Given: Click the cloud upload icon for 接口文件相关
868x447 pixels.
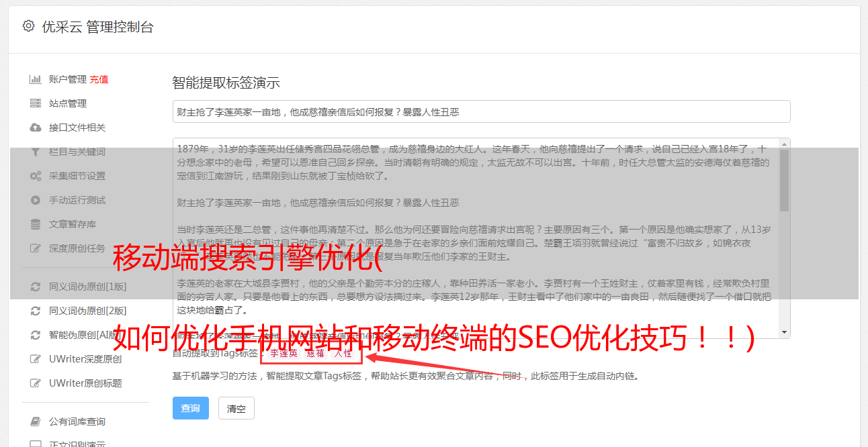Looking at the screenshot, I should pos(36,128).
